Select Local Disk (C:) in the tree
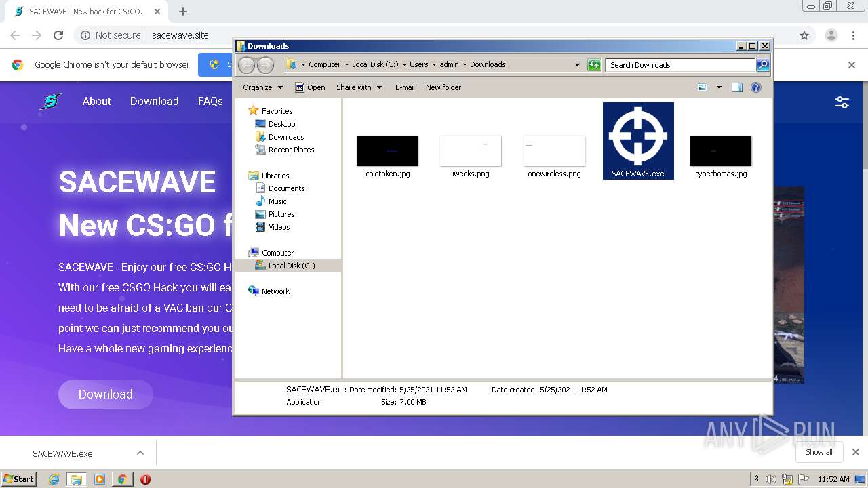Viewport: 868px width, 488px height. click(x=291, y=266)
